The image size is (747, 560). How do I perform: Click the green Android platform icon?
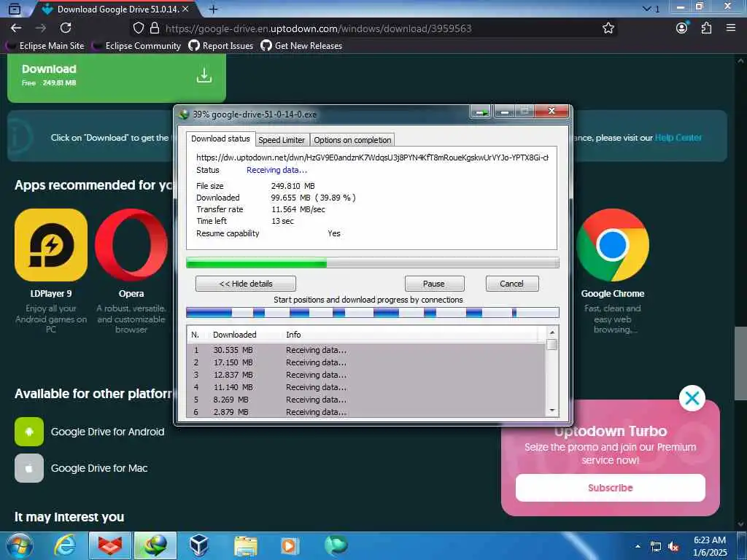click(x=29, y=432)
